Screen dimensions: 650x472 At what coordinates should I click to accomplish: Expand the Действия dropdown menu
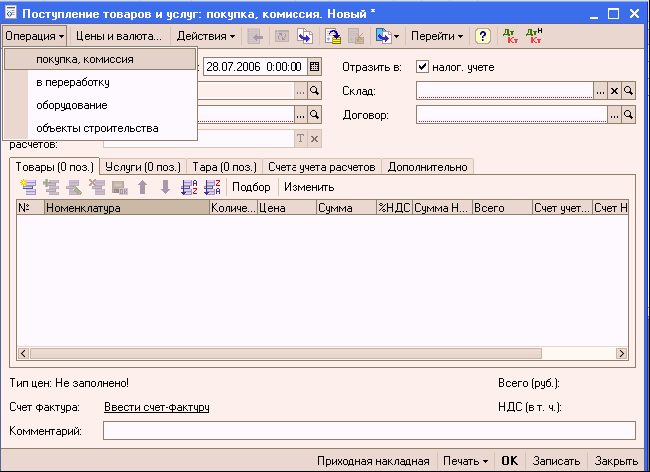click(206, 36)
